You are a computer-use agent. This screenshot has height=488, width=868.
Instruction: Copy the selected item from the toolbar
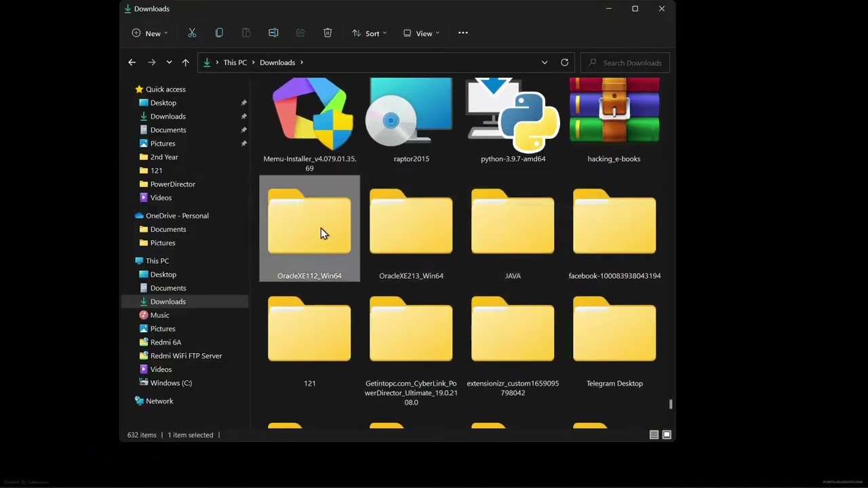point(219,33)
